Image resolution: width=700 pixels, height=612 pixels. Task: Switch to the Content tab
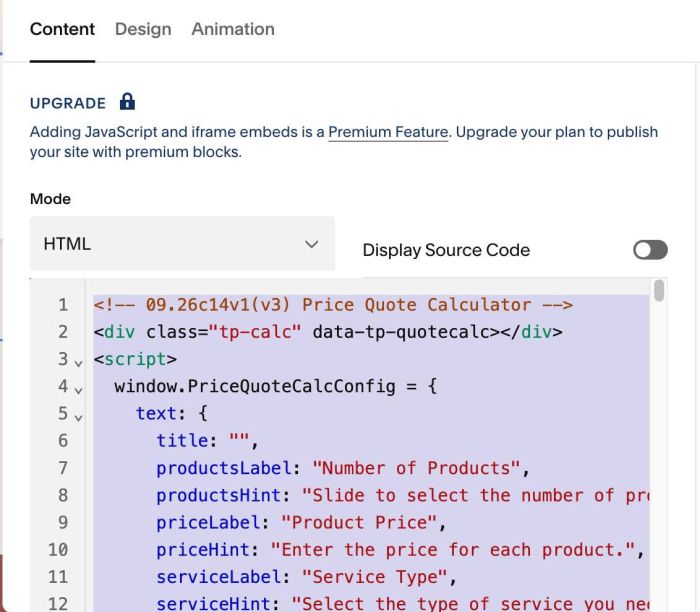click(x=62, y=29)
